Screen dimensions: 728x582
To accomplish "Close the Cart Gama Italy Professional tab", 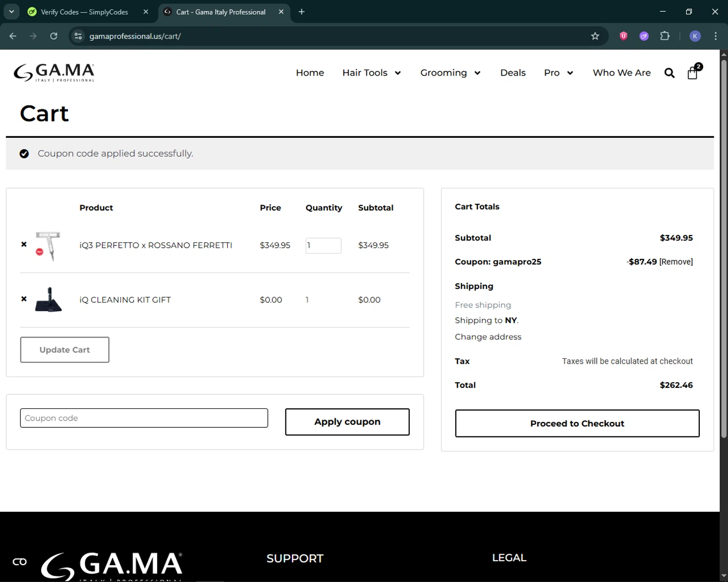I will 281,12.
